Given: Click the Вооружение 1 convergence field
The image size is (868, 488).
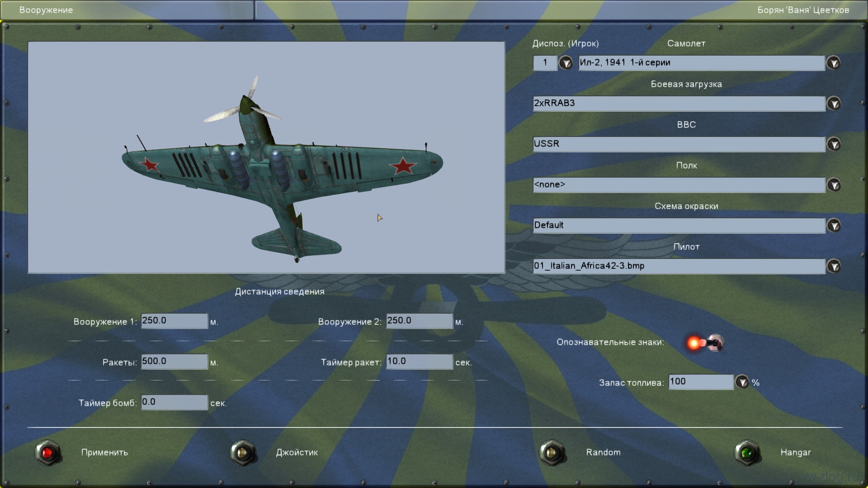Looking at the screenshot, I should pos(174,321).
